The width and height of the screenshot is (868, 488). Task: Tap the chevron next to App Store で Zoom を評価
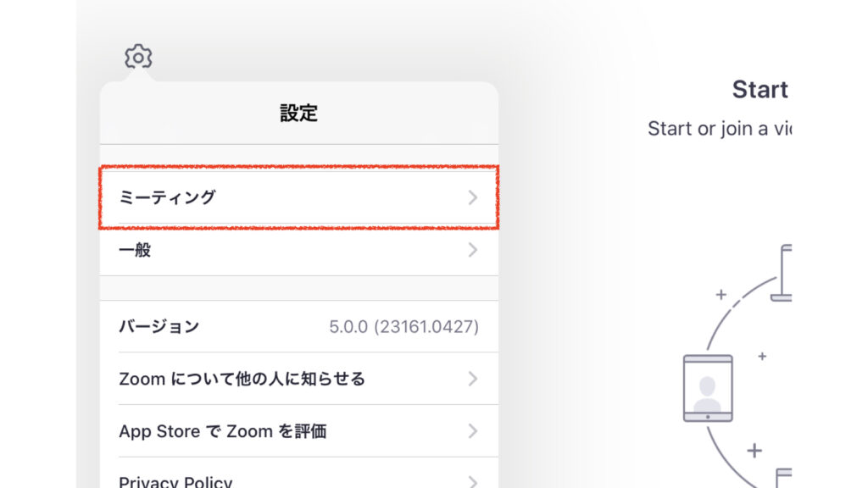point(472,431)
